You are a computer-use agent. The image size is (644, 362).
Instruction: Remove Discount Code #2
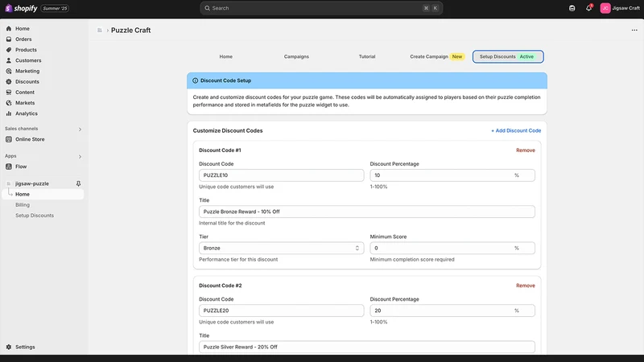coord(526,286)
